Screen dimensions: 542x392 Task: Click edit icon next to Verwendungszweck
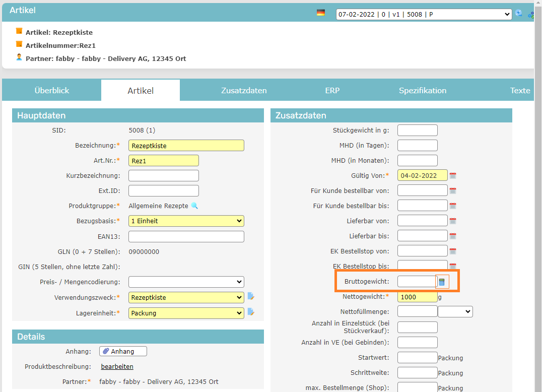tap(251, 296)
